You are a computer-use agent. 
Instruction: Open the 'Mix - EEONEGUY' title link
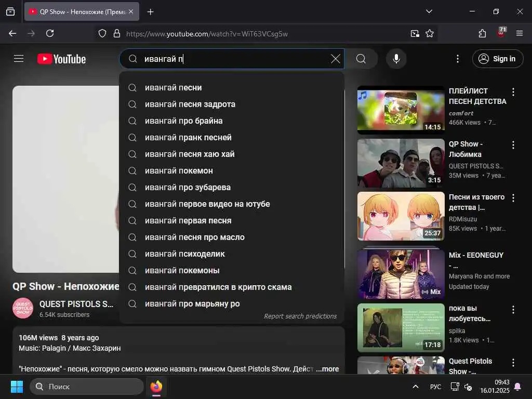click(476, 260)
